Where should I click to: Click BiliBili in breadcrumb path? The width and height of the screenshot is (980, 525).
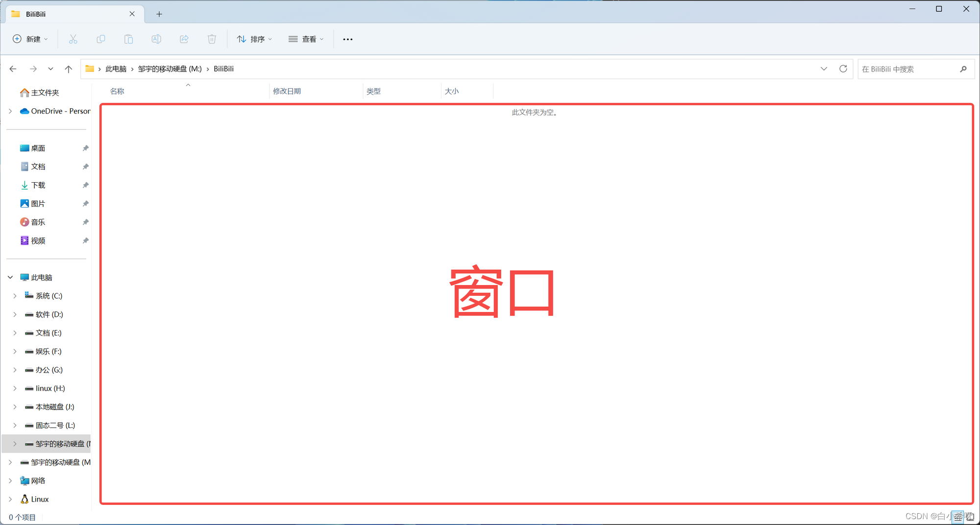223,69
